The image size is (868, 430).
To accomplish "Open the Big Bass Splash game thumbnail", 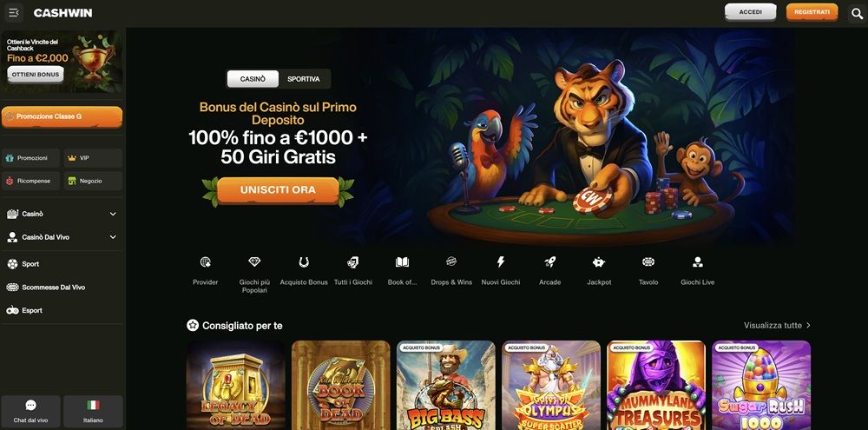I will tap(445, 385).
